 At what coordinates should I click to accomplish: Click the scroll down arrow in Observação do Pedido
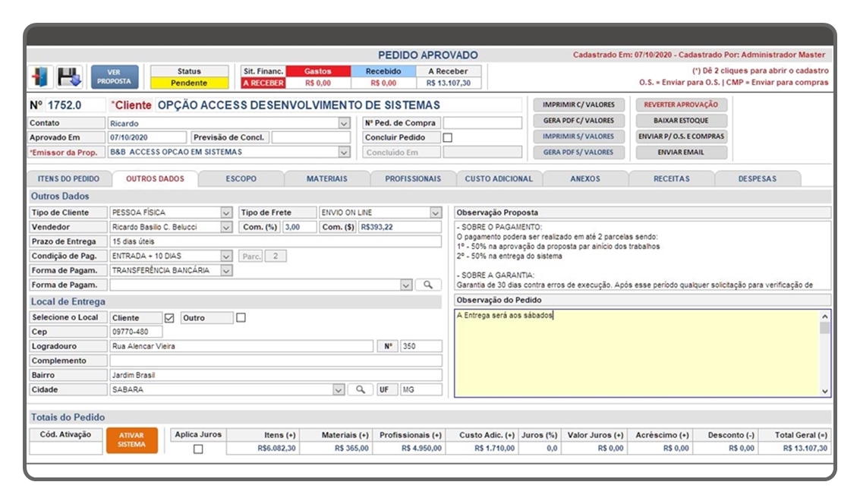click(x=825, y=392)
